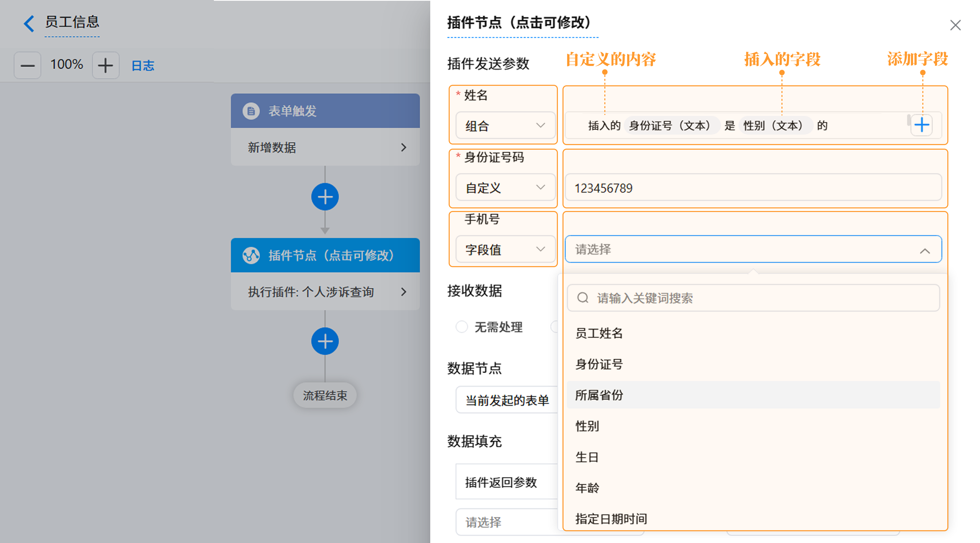Image resolution: width=980 pixels, height=543 pixels.
Task: Click the 请输入关键词搜索 search box
Action: [x=753, y=298]
